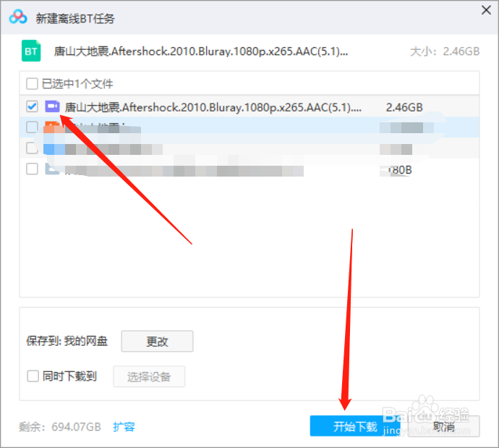The image size is (499, 448).
Task: Click the 剩余: 694.07GB remaining space text
Action: click(x=60, y=427)
